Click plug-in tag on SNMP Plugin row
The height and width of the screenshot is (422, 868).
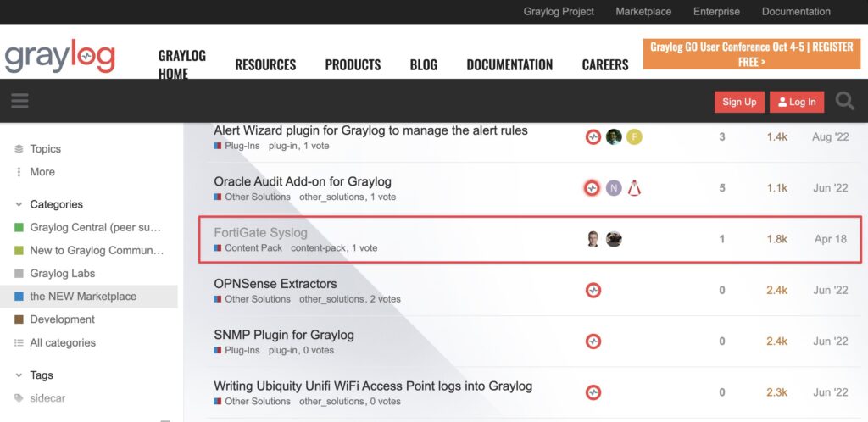[284, 350]
